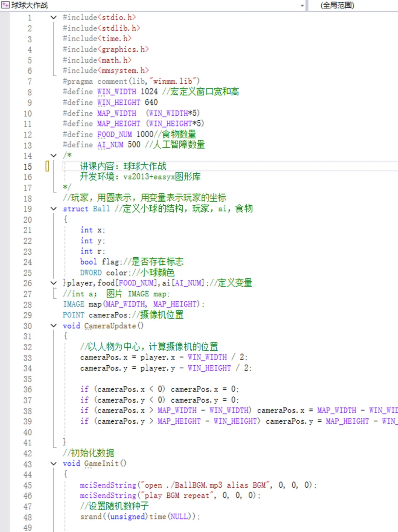Screen dimensions: 398x532
Task: Collapse the includes block at line 1
Action: [53, 17]
